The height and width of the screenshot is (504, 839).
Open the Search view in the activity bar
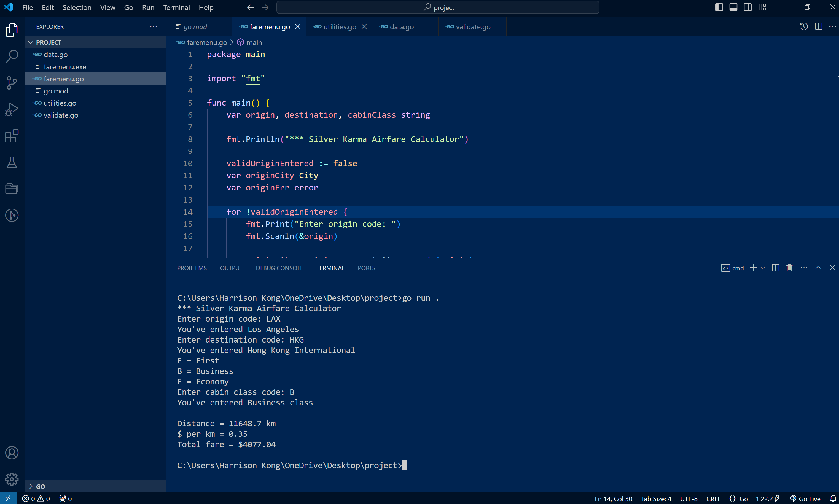tap(12, 56)
